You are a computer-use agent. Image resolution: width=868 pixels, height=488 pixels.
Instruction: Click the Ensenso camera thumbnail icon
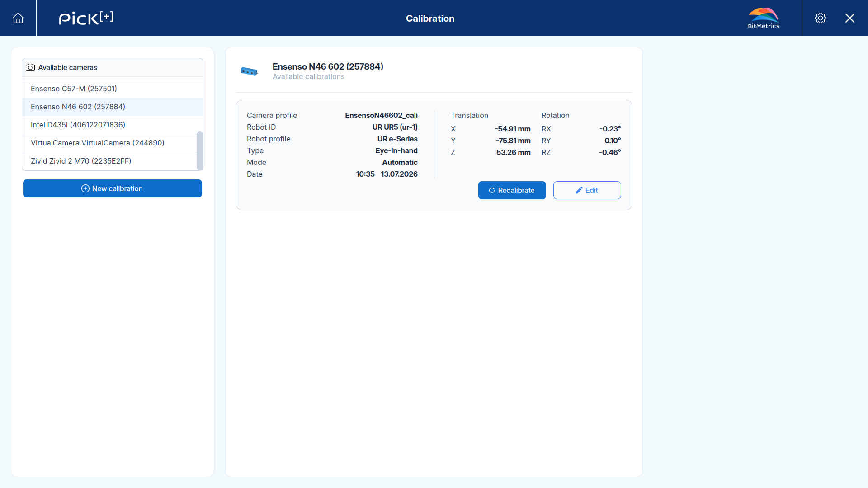click(249, 71)
